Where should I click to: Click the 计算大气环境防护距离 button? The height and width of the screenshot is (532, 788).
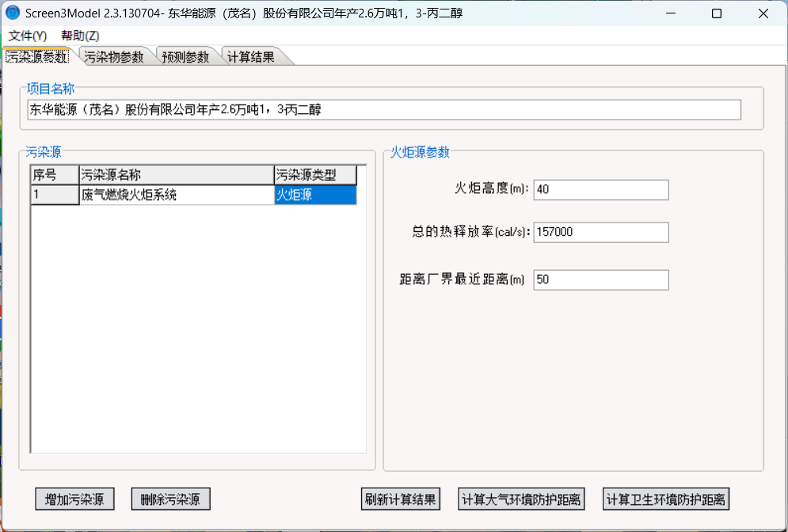coord(521,499)
